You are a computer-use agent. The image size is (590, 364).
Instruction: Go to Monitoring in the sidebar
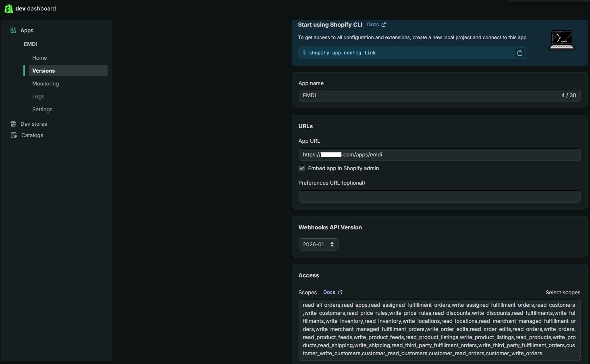tap(46, 83)
